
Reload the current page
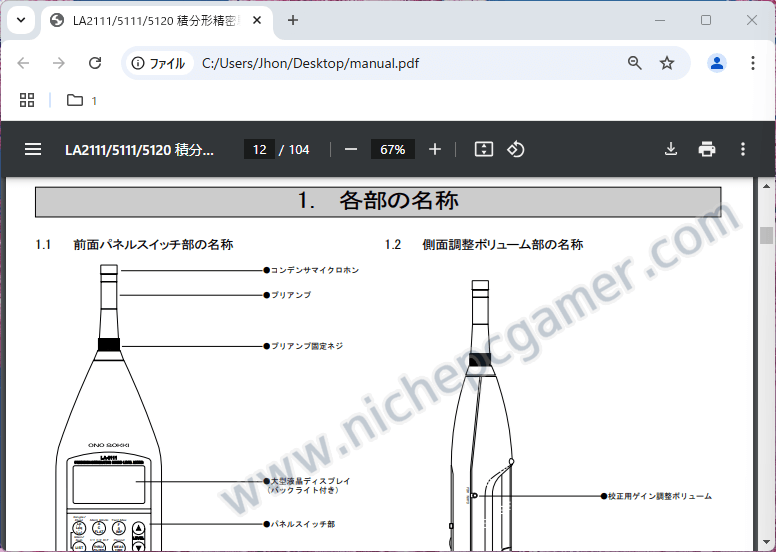95,63
